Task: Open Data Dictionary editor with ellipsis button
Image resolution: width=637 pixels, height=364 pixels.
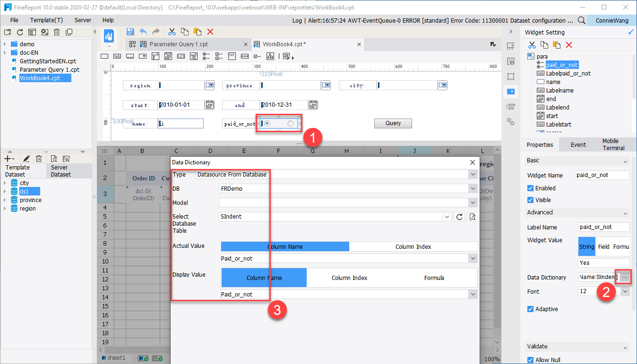Action: (625, 277)
